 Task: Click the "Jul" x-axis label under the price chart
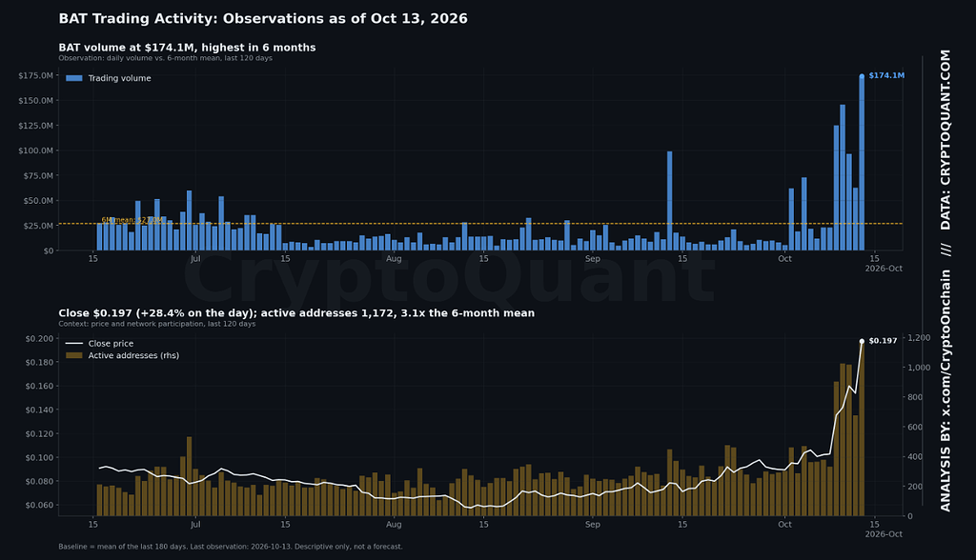195,525
